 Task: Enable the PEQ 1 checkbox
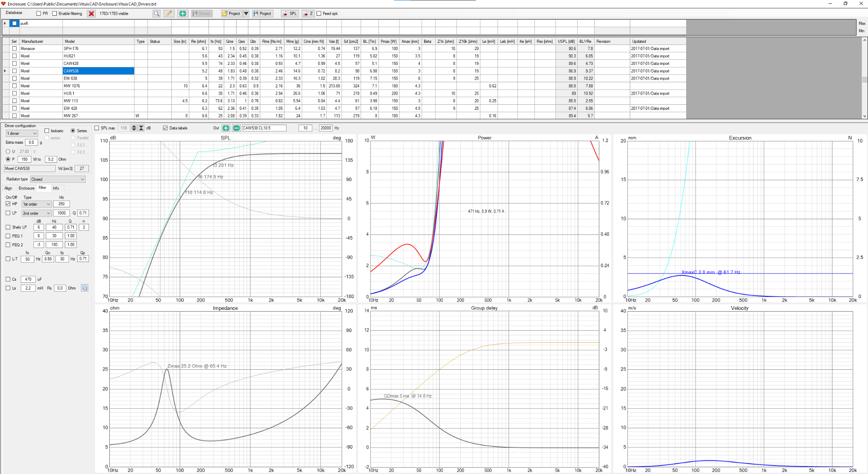click(8, 236)
